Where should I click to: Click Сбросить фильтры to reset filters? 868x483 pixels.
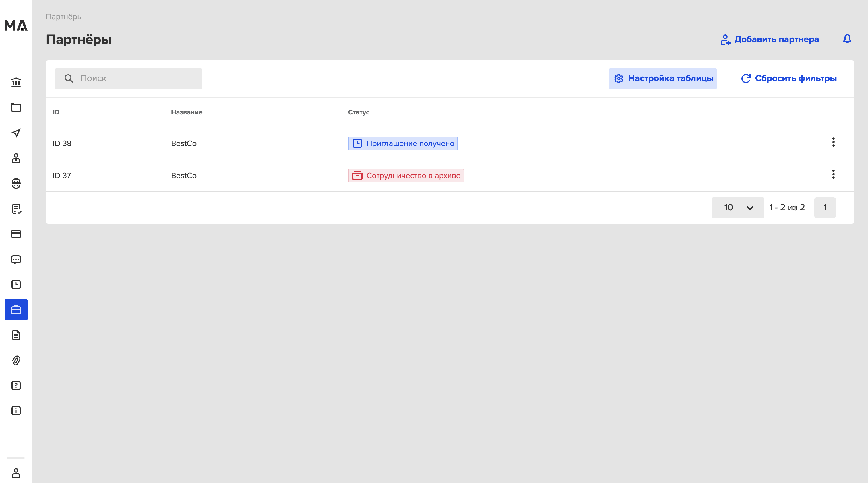pyautogui.click(x=788, y=78)
